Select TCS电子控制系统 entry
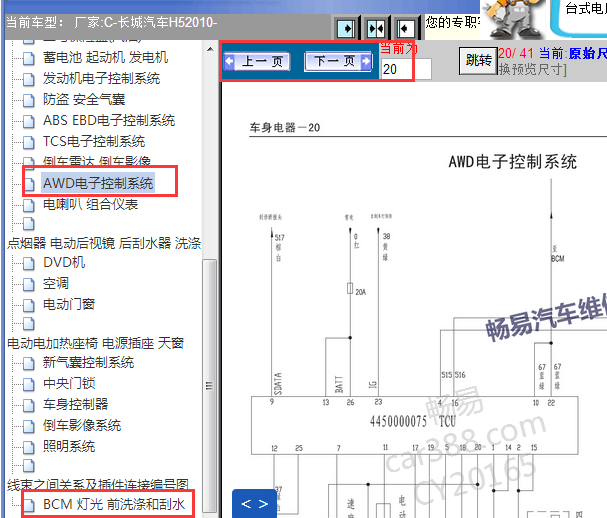 tap(94, 141)
